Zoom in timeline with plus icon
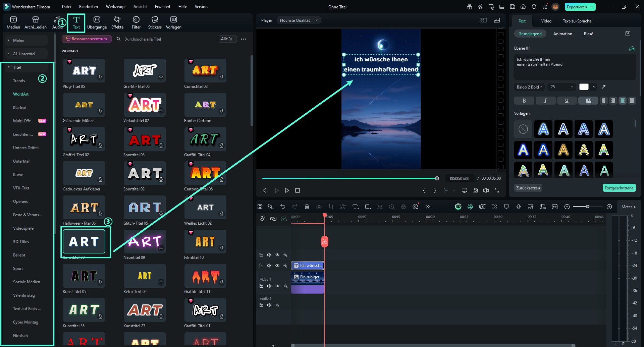Image resolution: width=644 pixels, height=347 pixels. [x=609, y=207]
